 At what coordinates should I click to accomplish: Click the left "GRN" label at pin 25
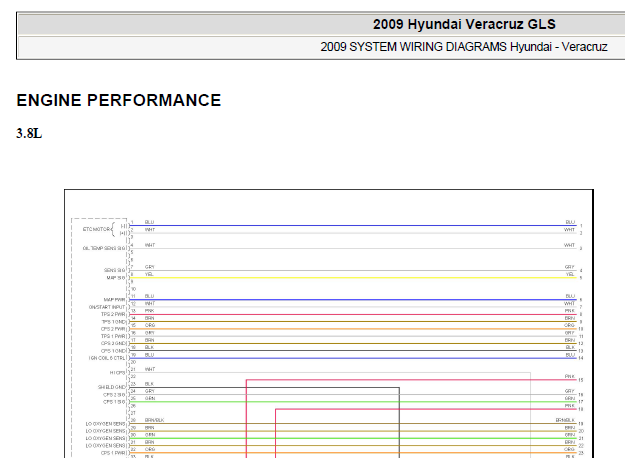150,398
